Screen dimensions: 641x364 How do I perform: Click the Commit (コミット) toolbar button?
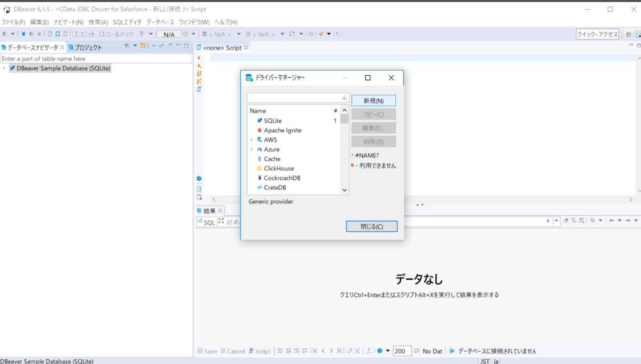83,34
